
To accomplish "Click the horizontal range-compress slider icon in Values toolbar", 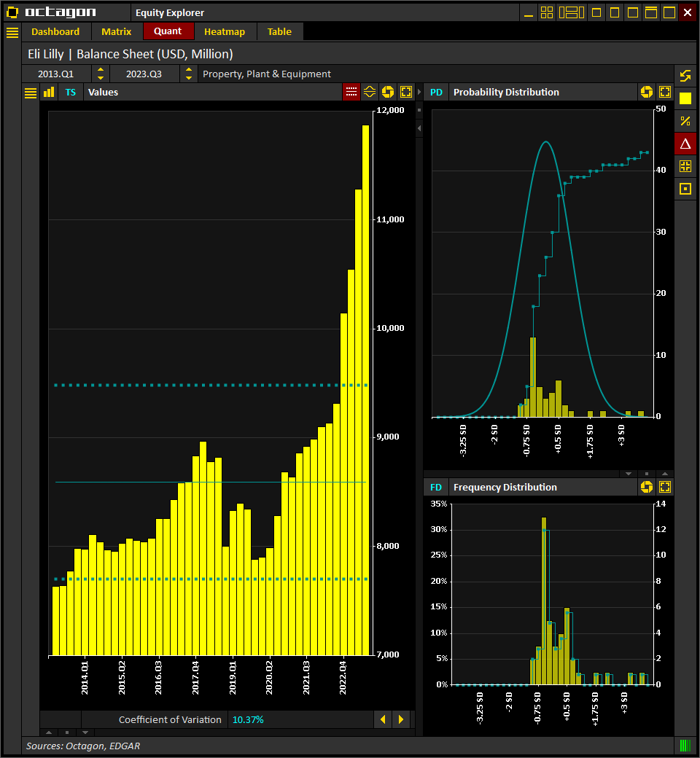I will (x=369, y=92).
